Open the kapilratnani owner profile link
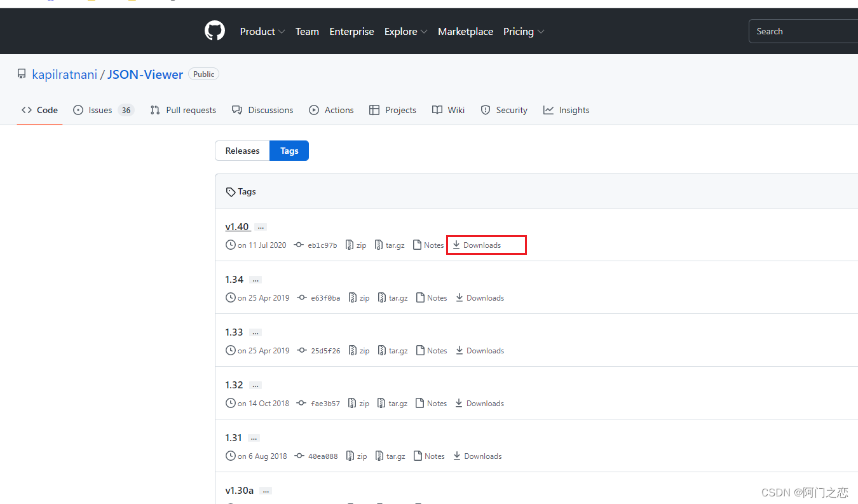Screen dimensions: 858x504 coord(64,74)
